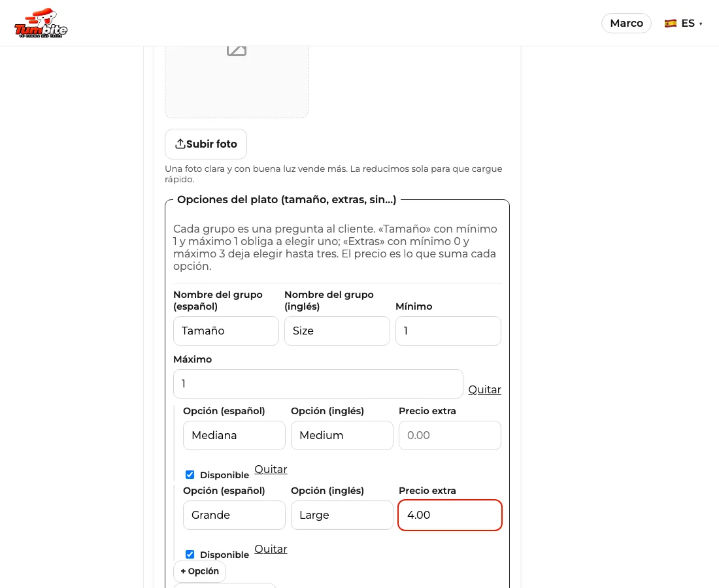Screen dimensions: 719x588
Task: Click the Mínimo number field
Action: point(448,331)
